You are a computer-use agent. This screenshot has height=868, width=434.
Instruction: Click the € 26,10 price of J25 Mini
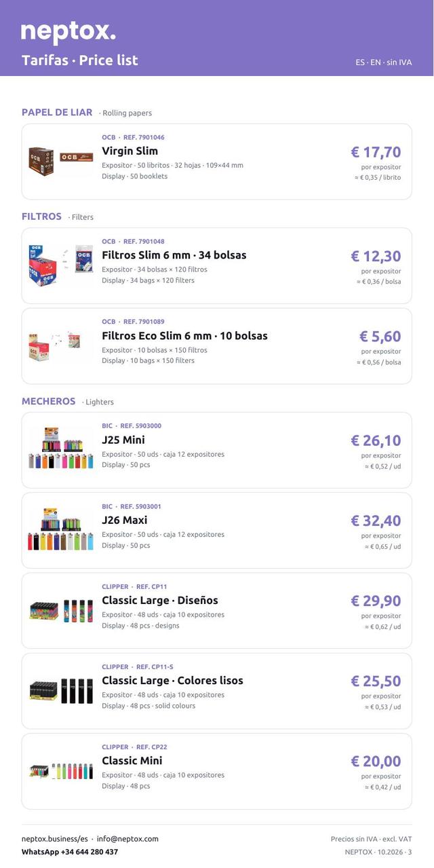tap(376, 440)
